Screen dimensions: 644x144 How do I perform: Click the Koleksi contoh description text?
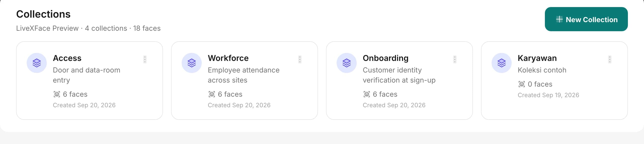tap(542, 70)
